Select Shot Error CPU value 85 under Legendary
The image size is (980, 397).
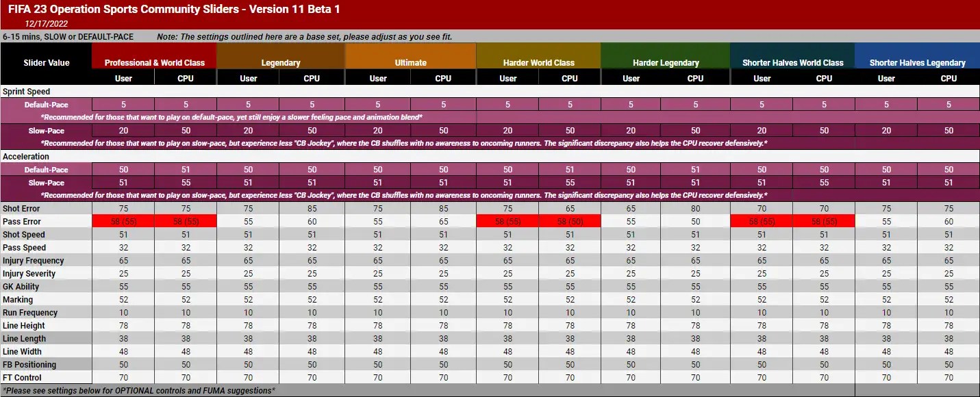click(x=312, y=209)
